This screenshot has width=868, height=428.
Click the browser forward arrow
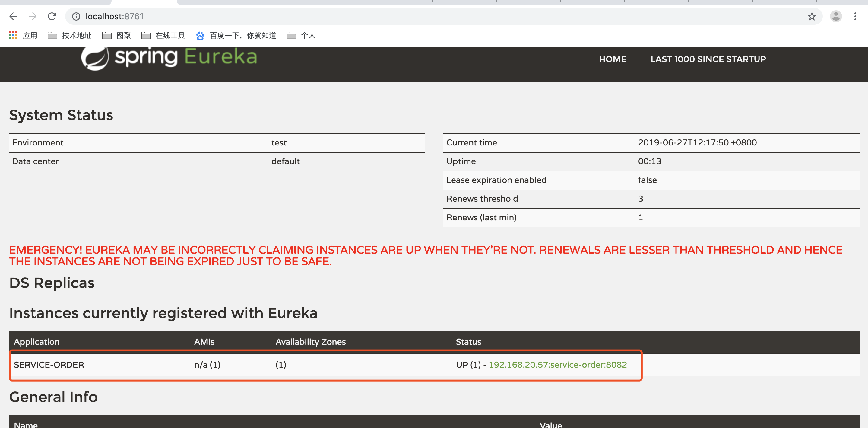point(32,16)
